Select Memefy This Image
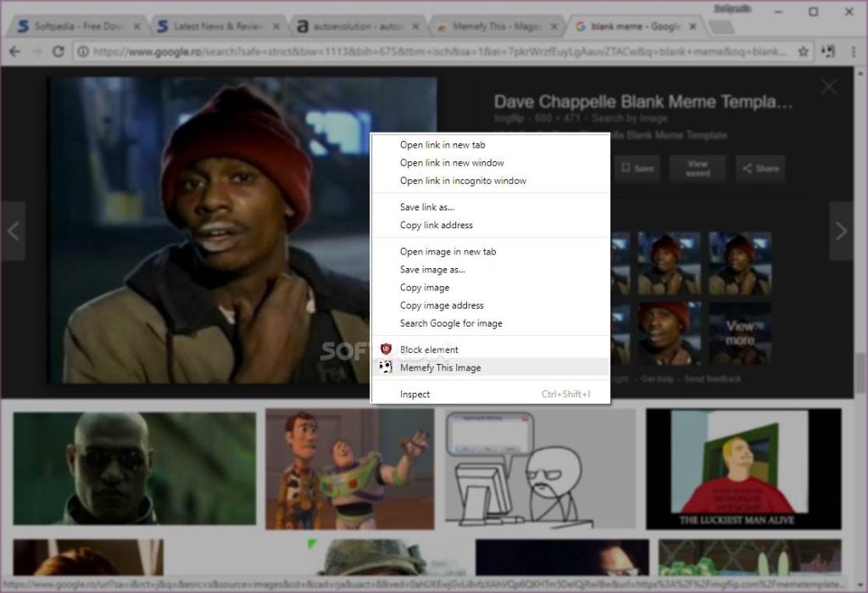 491,367
